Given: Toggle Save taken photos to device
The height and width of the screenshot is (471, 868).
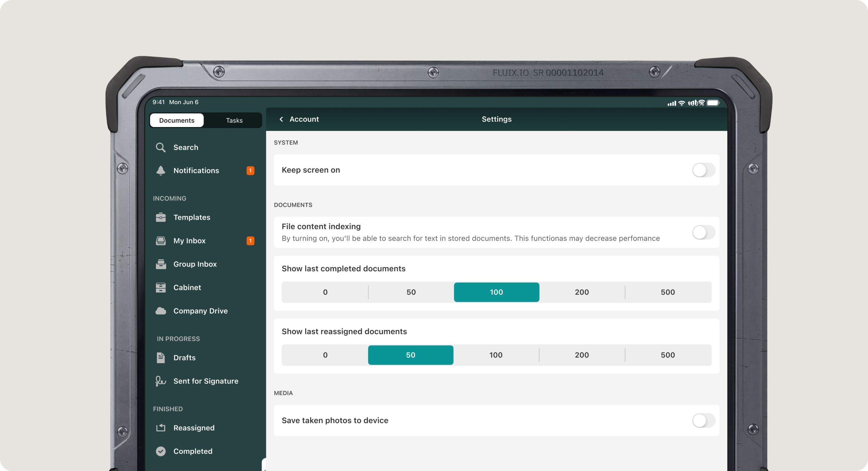Looking at the screenshot, I should pos(703,420).
